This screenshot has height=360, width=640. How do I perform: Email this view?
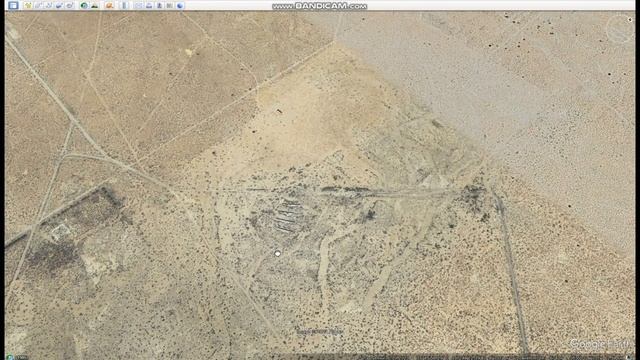tap(139, 5)
